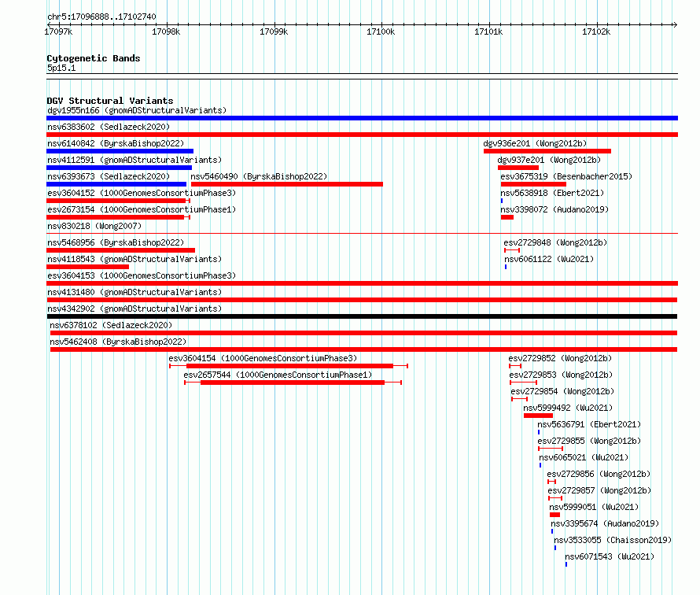
Task: Click the red bar under esv3604154
Action: [x=289, y=366]
